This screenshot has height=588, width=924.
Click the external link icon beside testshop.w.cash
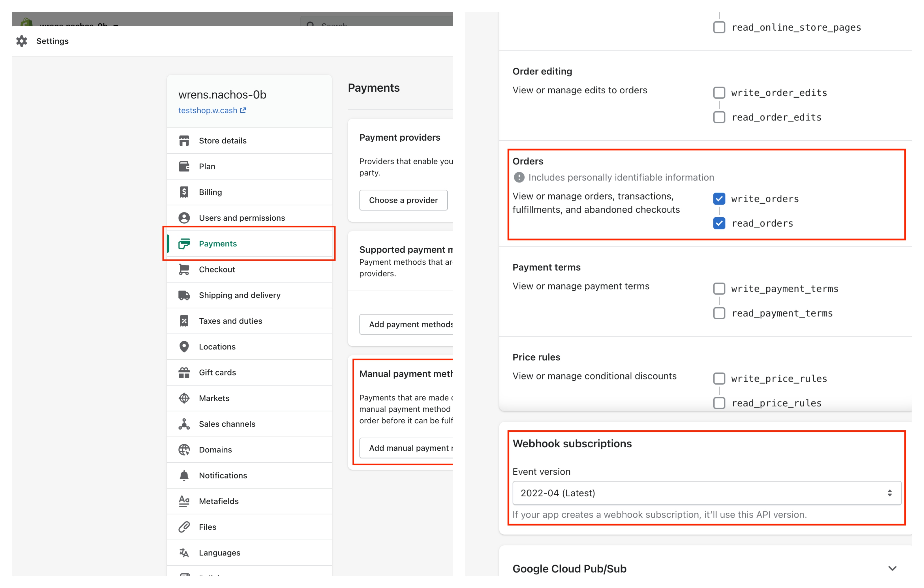tap(243, 110)
